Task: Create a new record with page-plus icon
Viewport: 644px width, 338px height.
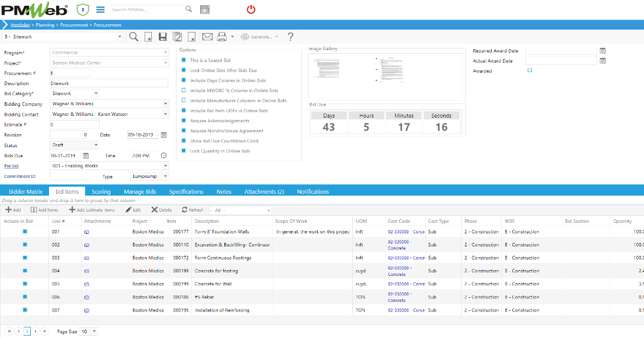Action: 148,37
